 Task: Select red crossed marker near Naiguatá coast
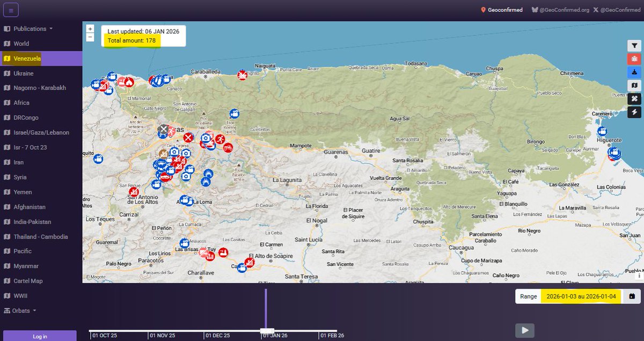(243, 75)
